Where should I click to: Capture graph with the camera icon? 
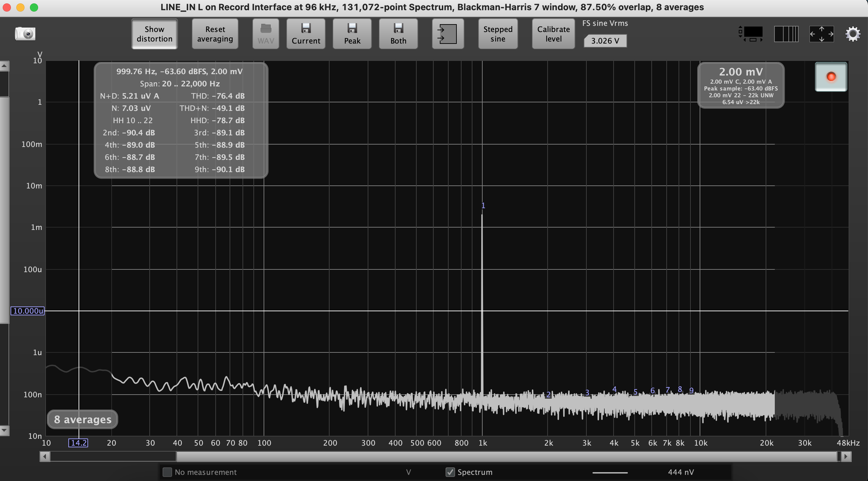(25, 34)
